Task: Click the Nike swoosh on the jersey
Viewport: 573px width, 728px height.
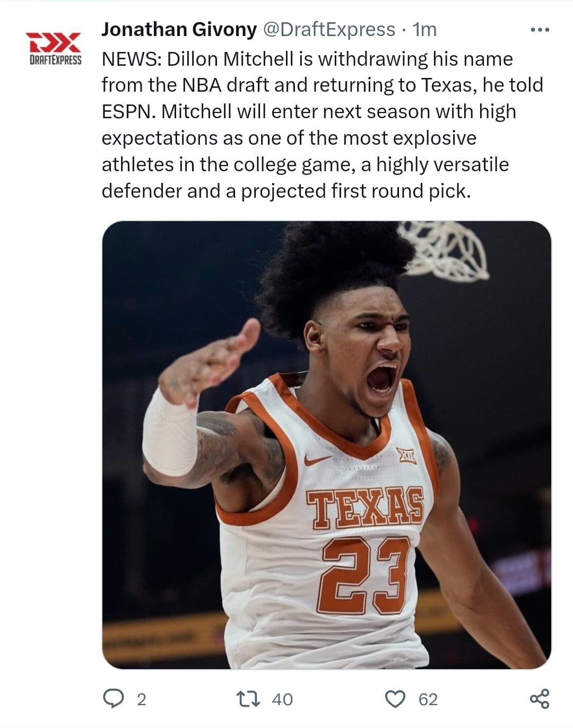Action: click(x=319, y=460)
